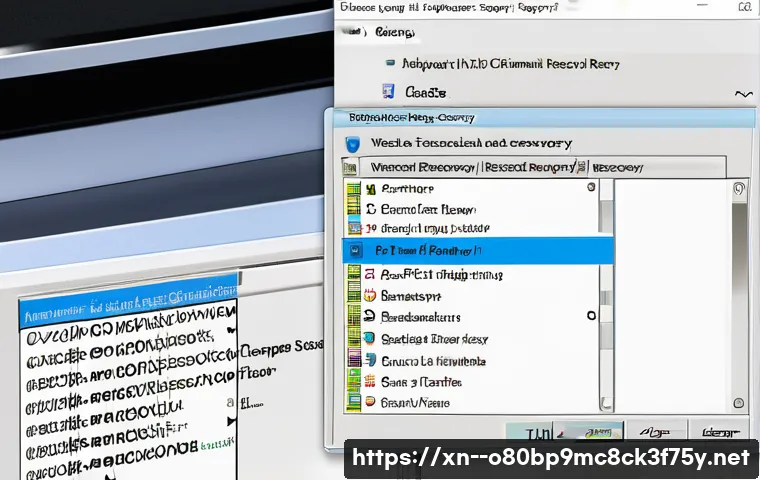
Task: Click the list's vertical scrollbar
Action: [606, 296]
